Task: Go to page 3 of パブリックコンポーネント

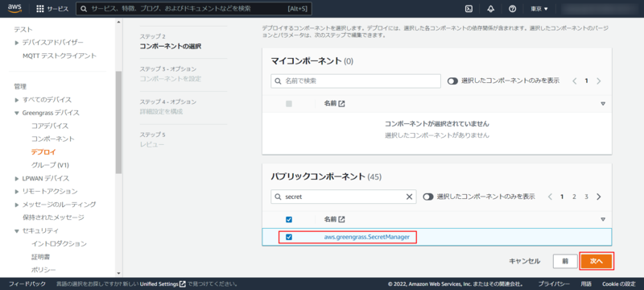Action: click(x=586, y=197)
